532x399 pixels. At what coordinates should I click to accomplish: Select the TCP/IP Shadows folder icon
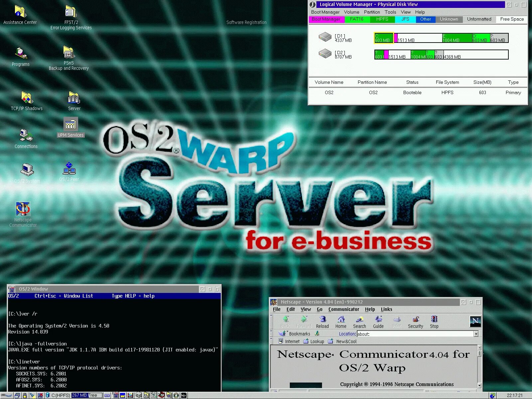pyautogui.click(x=27, y=101)
